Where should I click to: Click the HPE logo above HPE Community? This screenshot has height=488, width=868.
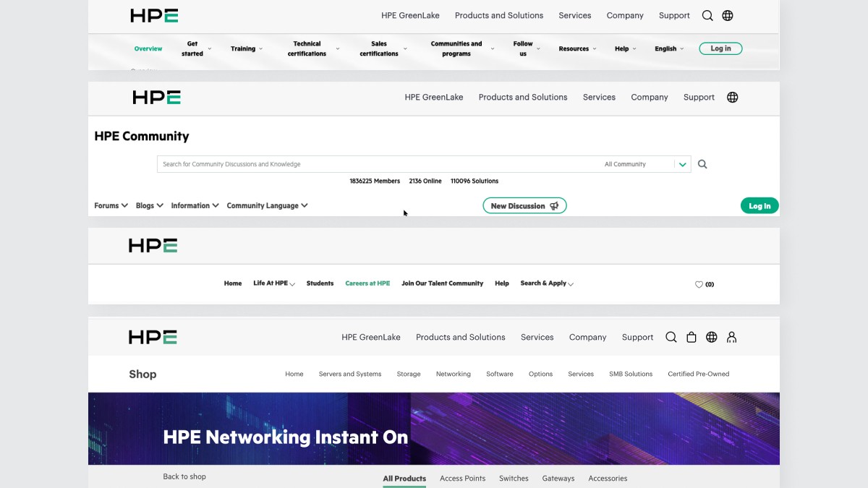[x=156, y=97]
